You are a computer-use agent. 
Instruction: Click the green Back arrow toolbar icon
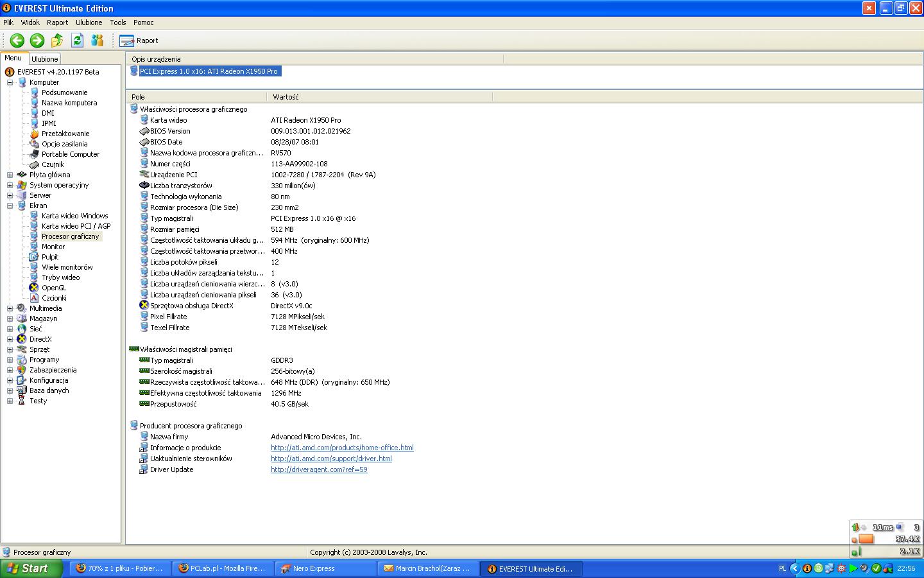tap(17, 40)
